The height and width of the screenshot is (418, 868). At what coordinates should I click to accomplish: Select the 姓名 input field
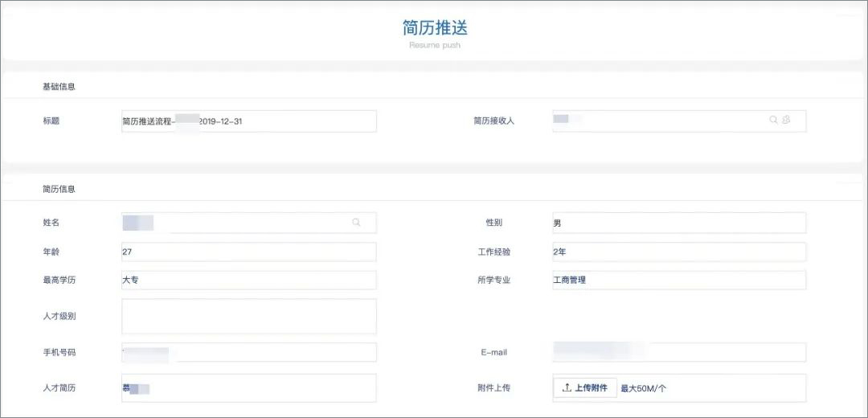click(249, 223)
